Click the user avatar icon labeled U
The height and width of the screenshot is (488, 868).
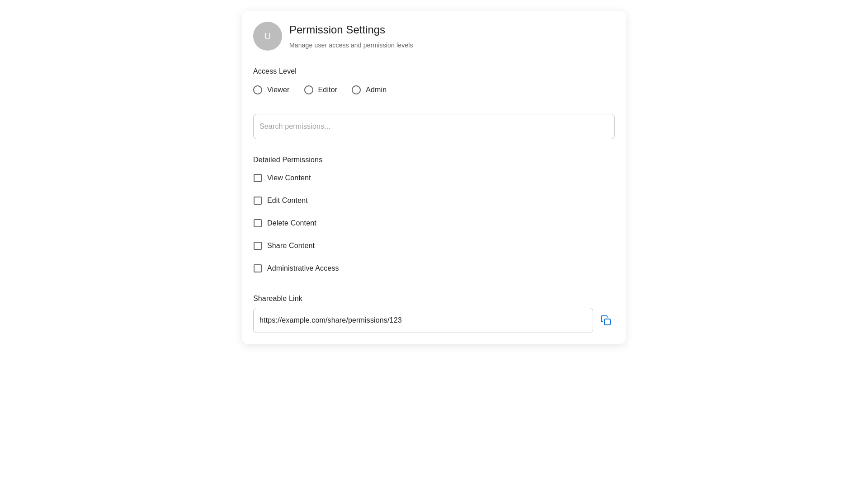[267, 36]
